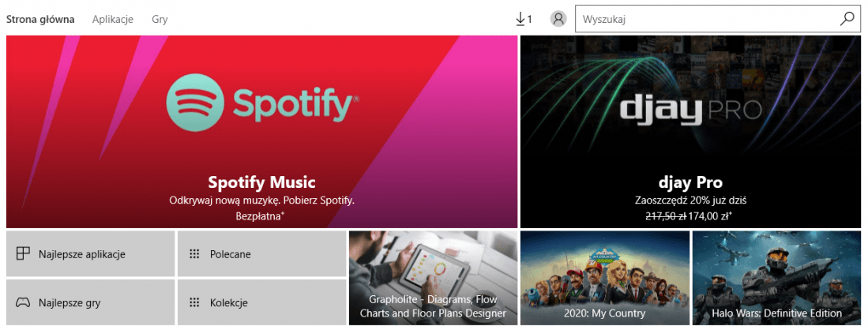The image size is (868, 330).
Task: Open the Kolekcje tile
Action: point(262,302)
